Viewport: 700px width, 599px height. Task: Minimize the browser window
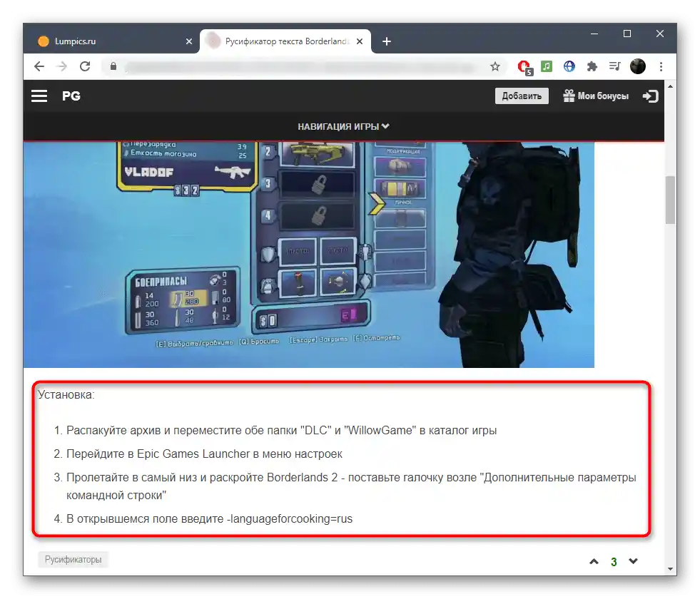594,34
